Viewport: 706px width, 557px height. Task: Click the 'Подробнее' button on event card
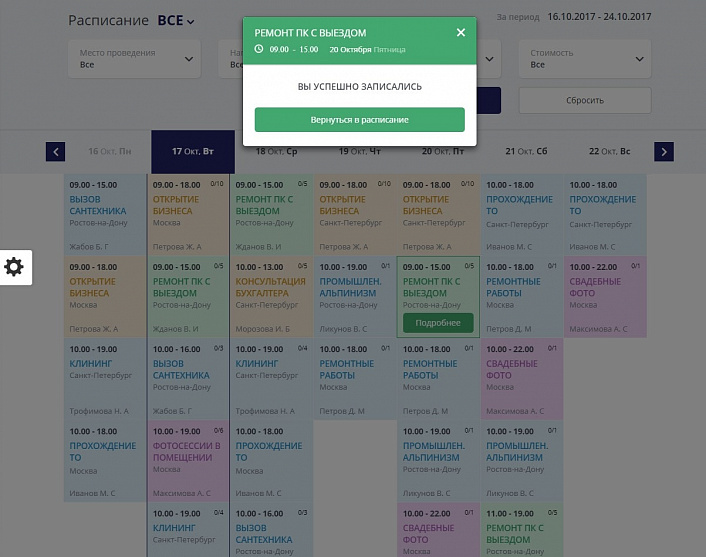coord(438,322)
